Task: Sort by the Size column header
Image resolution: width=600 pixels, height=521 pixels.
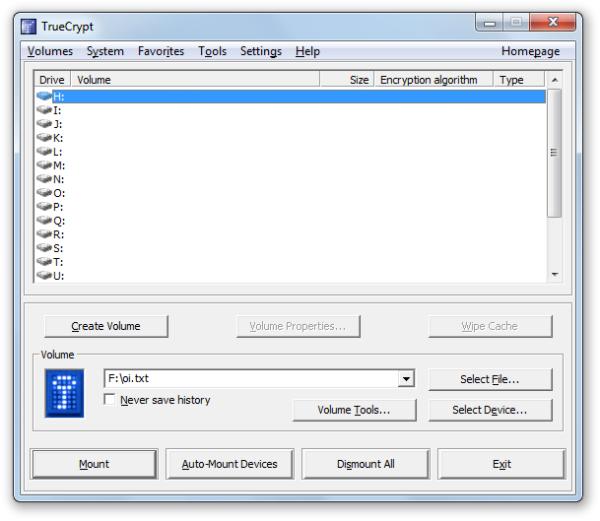Action: tap(347, 80)
